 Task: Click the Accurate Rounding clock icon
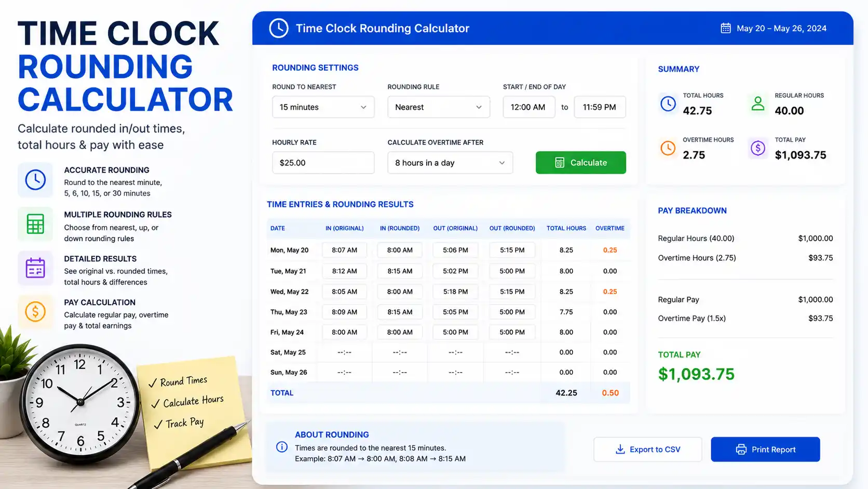35,180
